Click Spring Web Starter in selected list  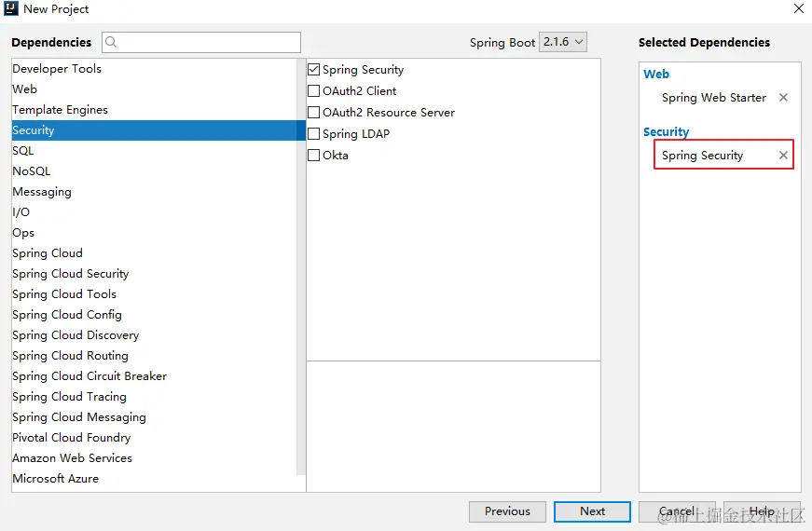coord(713,98)
